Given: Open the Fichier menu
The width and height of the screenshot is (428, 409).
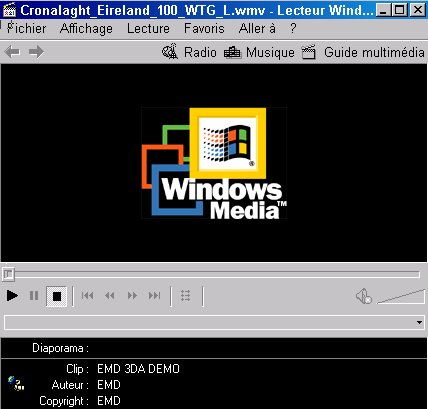Looking at the screenshot, I should (x=26, y=29).
